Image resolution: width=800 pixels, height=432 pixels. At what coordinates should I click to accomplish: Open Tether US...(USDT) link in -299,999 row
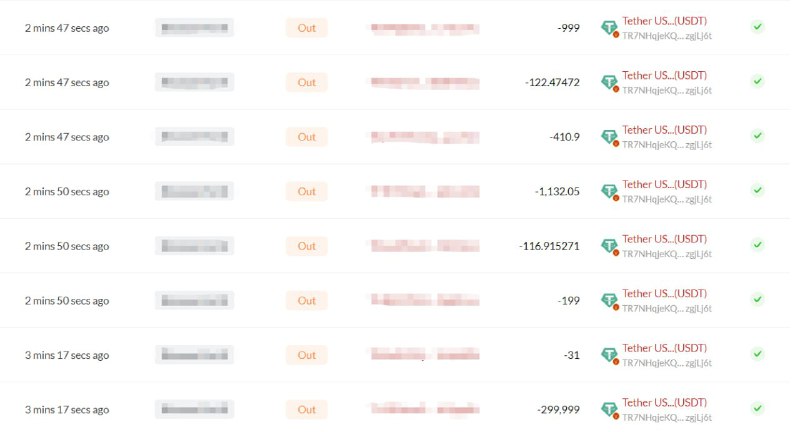(x=664, y=402)
